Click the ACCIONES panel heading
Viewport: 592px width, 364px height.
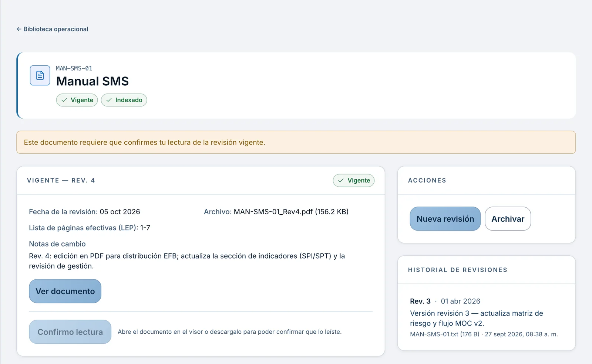click(427, 180)
